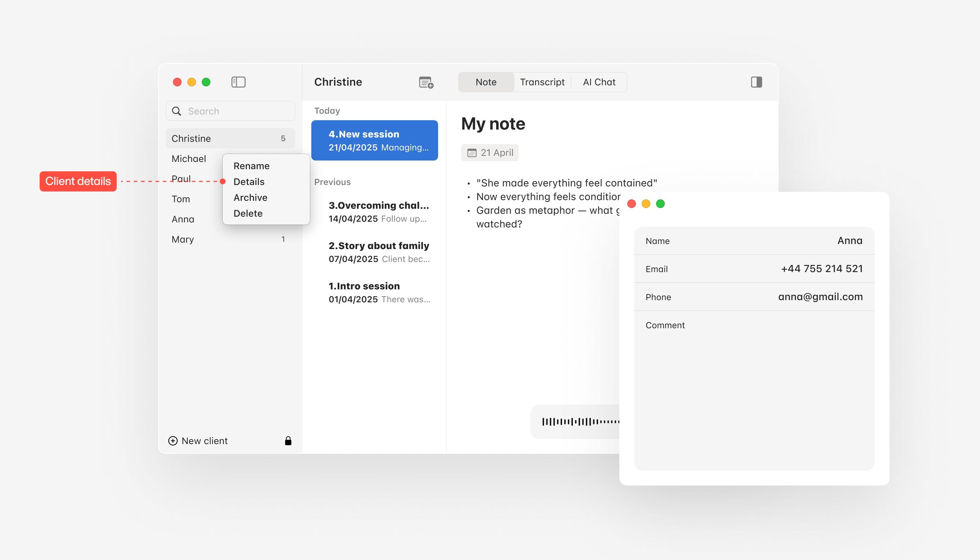Switch to the Transcript tab
Image resolution: width=980 pixels, height=560 pixels.
(x=542, y=82)
